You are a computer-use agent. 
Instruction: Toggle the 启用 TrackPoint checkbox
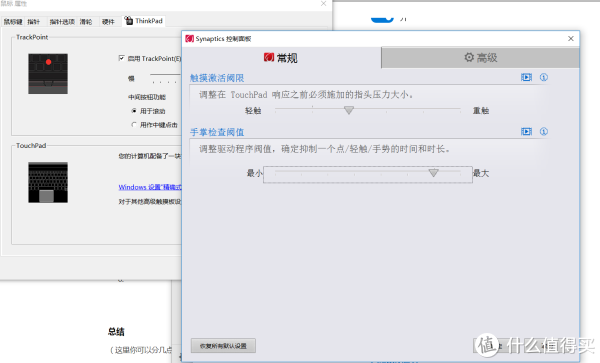122,58
